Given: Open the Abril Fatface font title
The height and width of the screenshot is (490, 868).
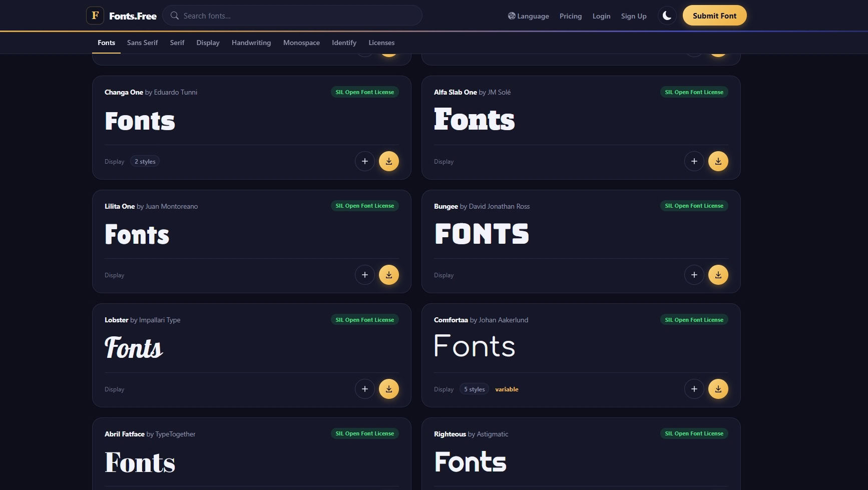Looking at the screenshot, I should [124, 434].
